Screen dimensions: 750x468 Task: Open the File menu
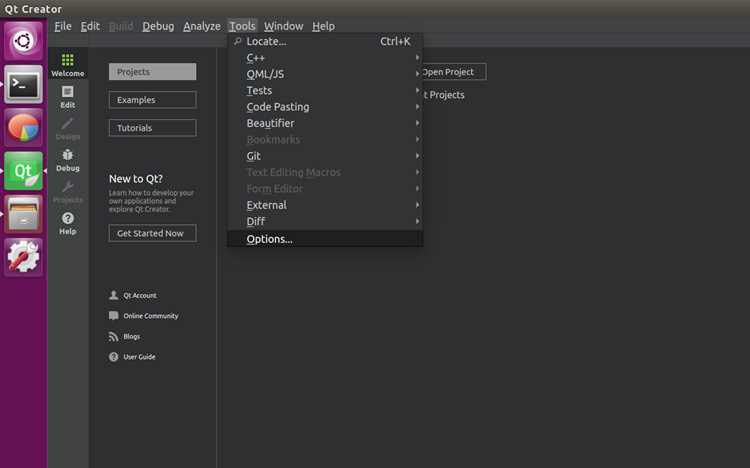point(63,26)
